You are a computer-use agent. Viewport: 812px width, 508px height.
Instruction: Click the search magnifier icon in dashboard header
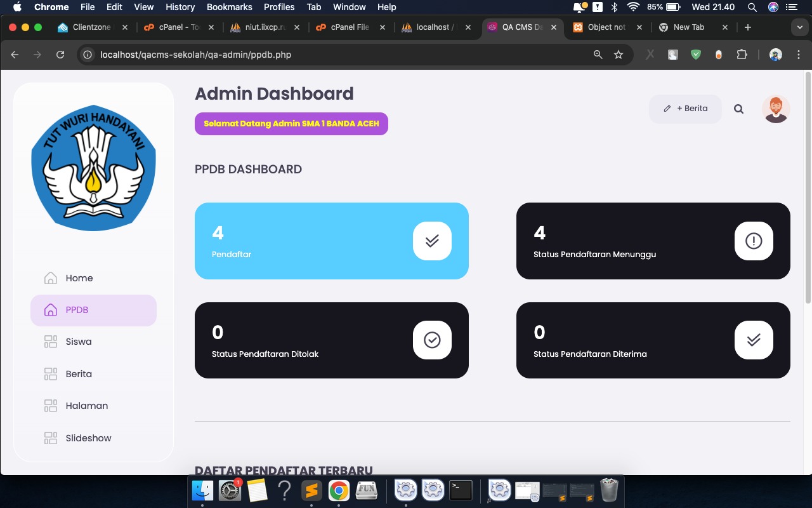click(x=738, y=109)
